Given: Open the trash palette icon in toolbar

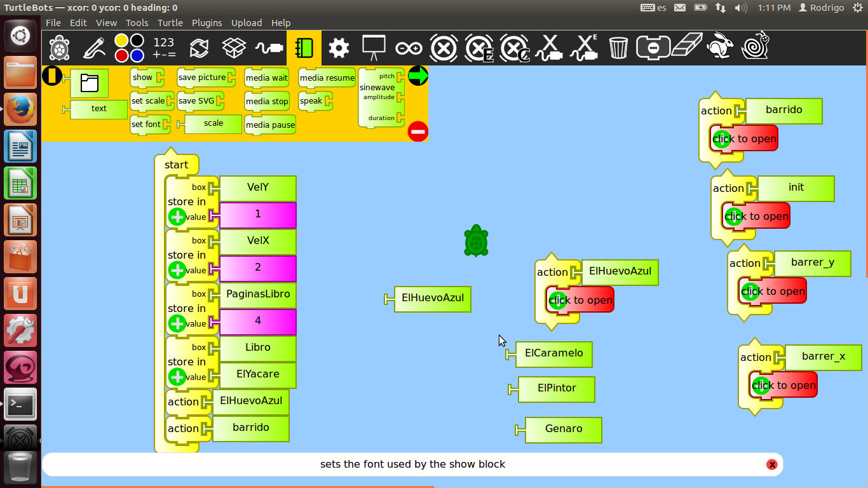Looking at the screenshot, I should click(618, 48).
